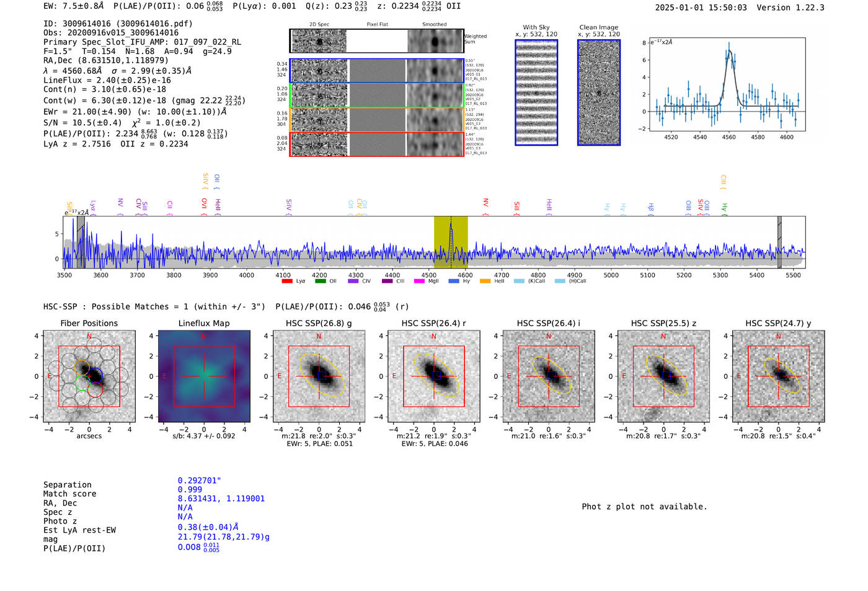Open the HSC SSP(25.5) z image
This screenshot has width=868, height=591.
[663, 376]
